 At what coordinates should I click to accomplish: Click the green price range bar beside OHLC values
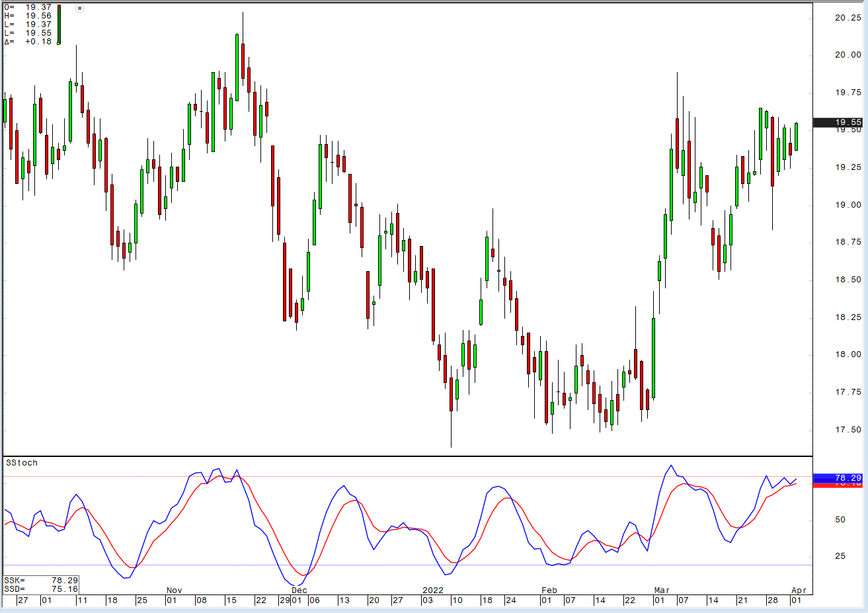(x=59, y=24)
